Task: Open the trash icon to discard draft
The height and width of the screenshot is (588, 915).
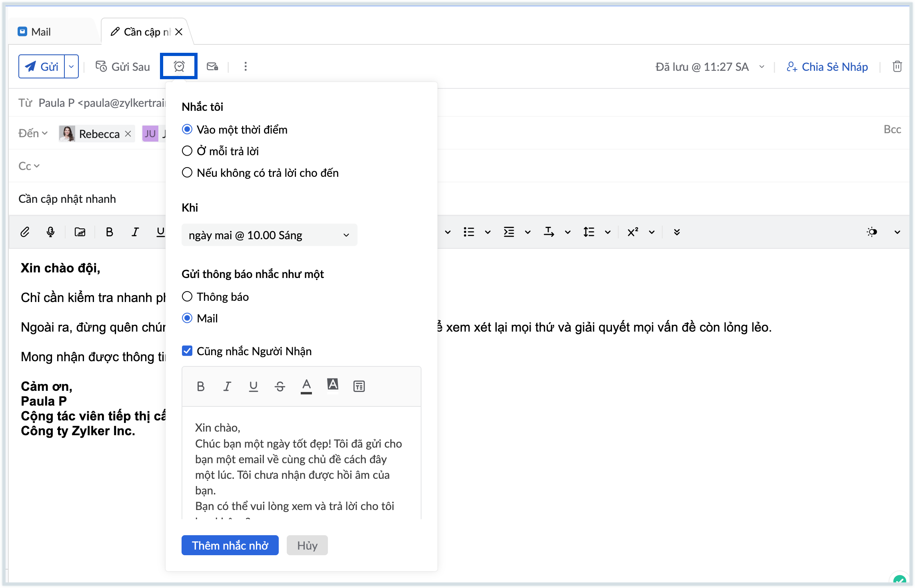Action: (897, 66)
